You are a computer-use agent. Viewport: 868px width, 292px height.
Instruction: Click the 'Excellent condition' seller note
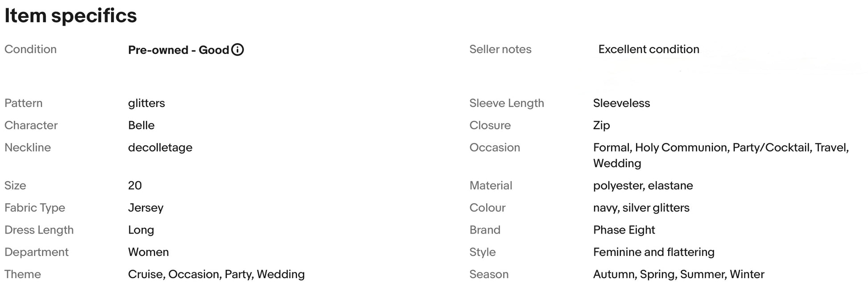tap(649, 49)
